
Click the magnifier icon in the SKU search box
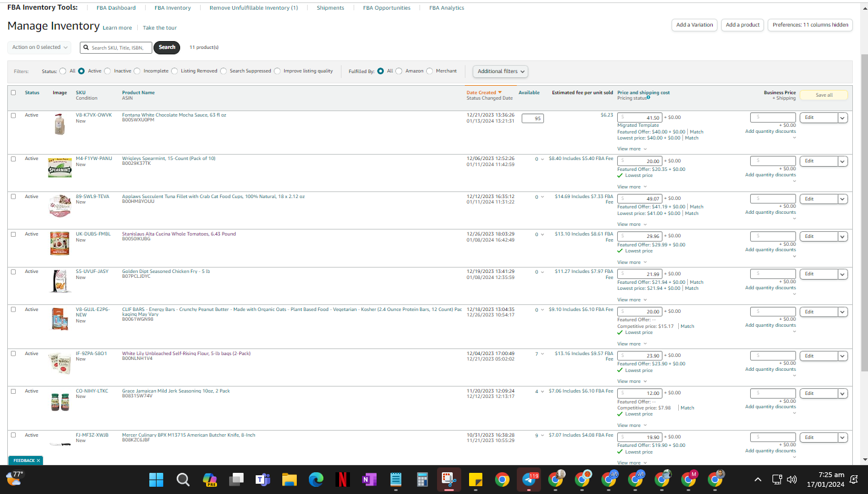coord(86,47)
